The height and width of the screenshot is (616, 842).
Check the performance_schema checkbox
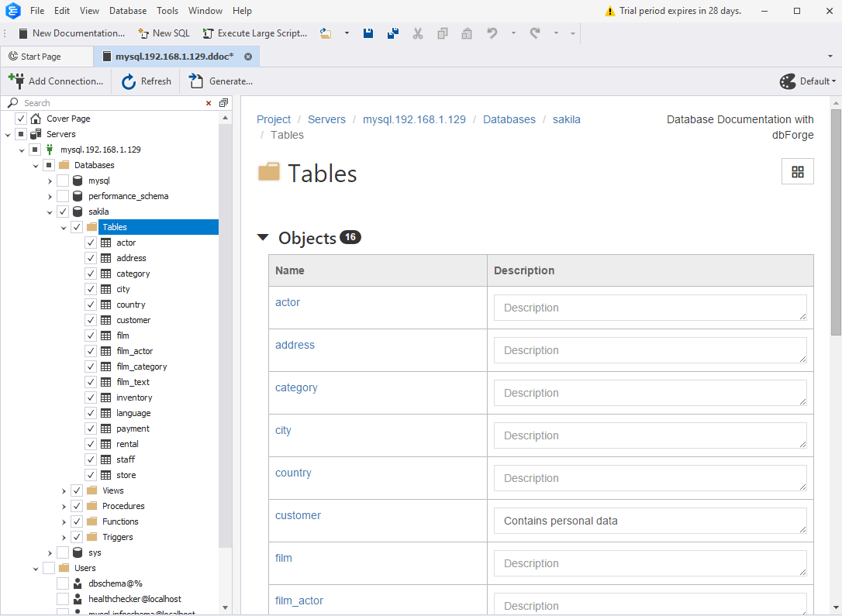point(63,196)
